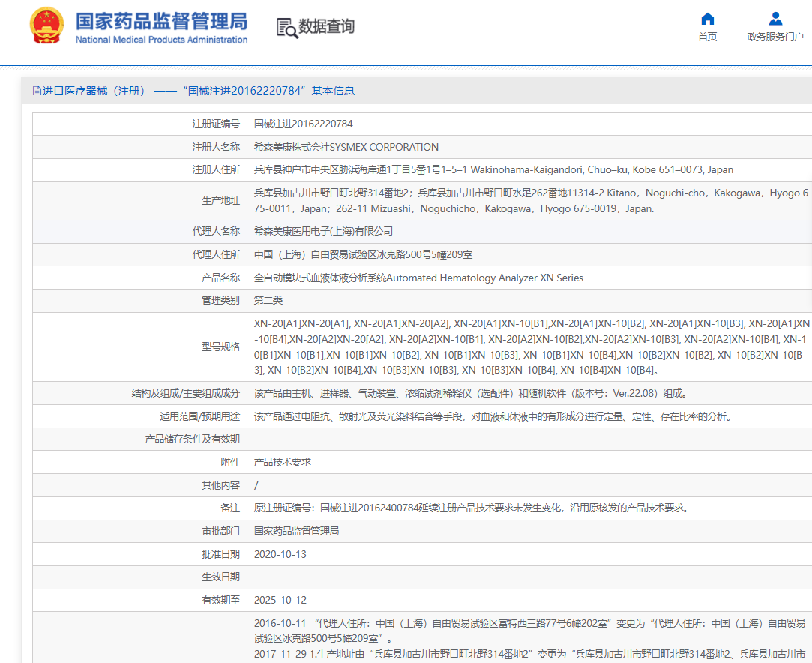Click the 适用范围/预期用途 value text

pos(493,416)
